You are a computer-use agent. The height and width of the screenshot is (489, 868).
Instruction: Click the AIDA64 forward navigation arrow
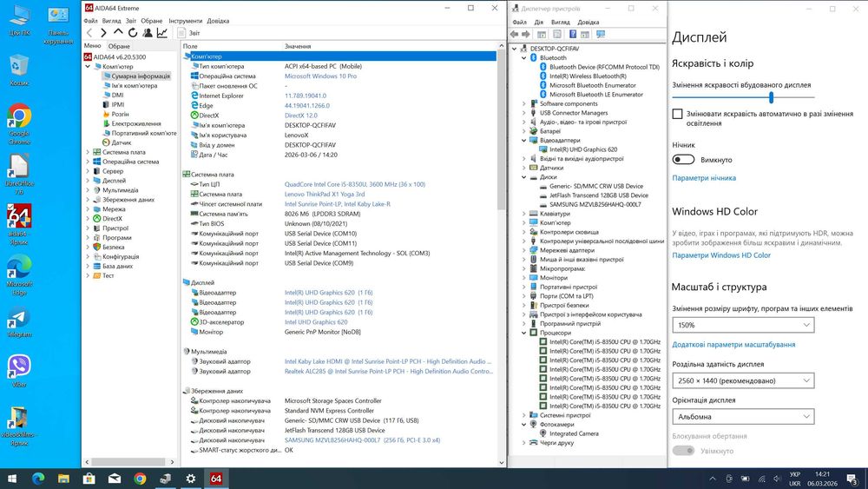coord(103,33)
